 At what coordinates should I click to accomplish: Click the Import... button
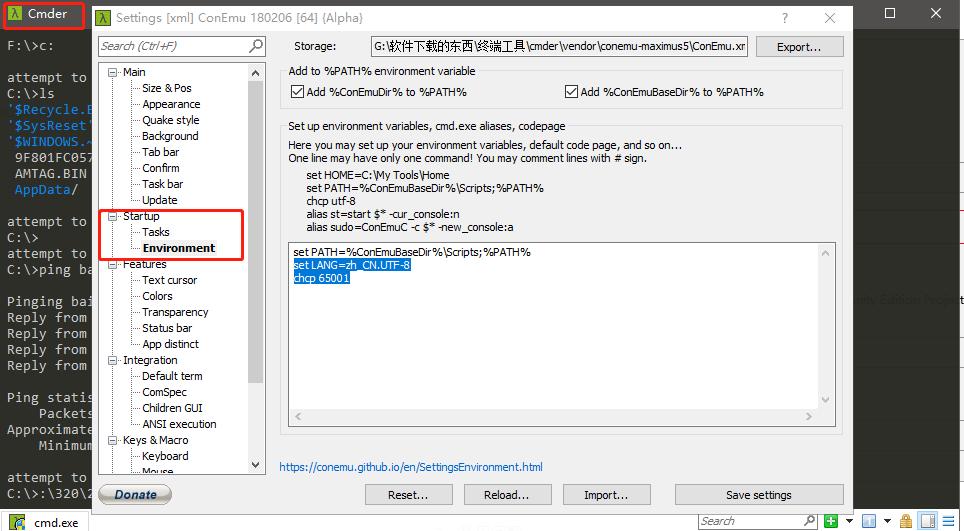click(606, 495)
